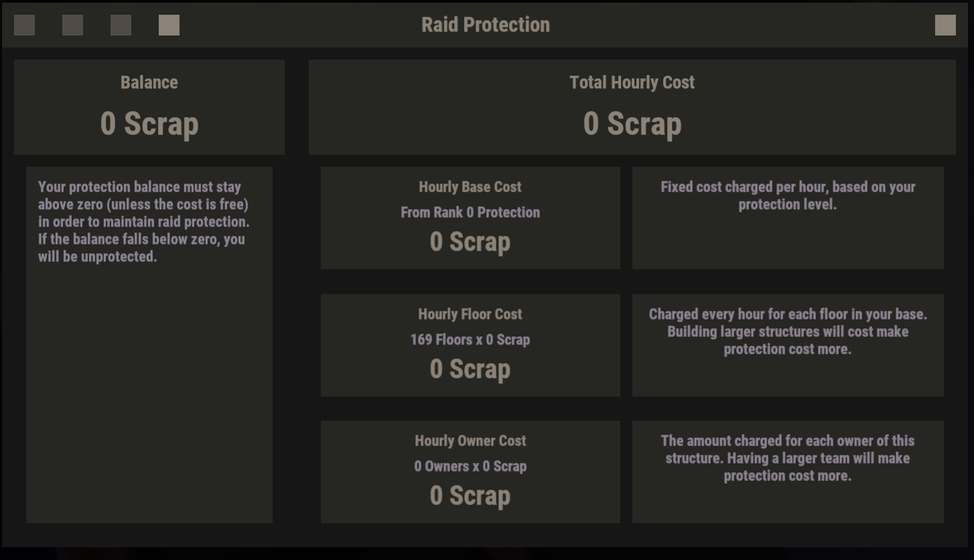Click the Hourly Base Cost heading
Screen dimensions: 974x560
tap(470, 187)
